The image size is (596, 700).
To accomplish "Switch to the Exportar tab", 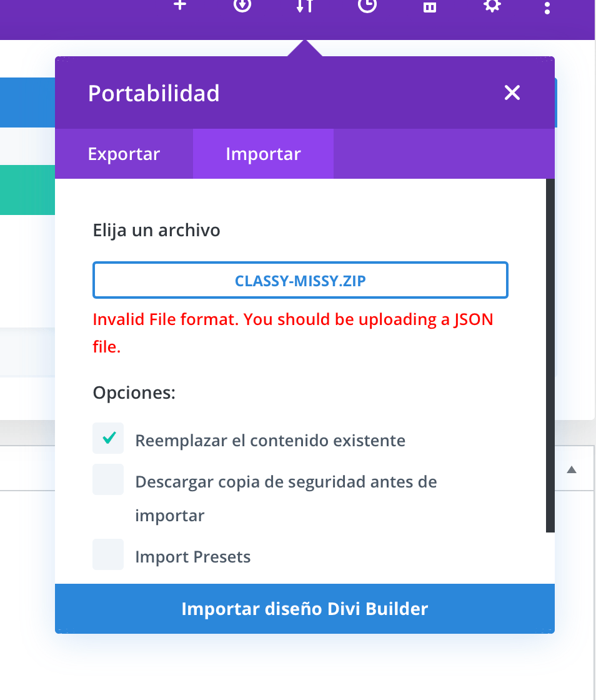I will (124, 154).
